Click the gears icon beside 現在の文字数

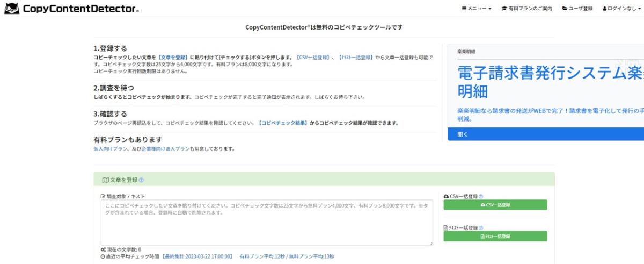click(103, 249)
